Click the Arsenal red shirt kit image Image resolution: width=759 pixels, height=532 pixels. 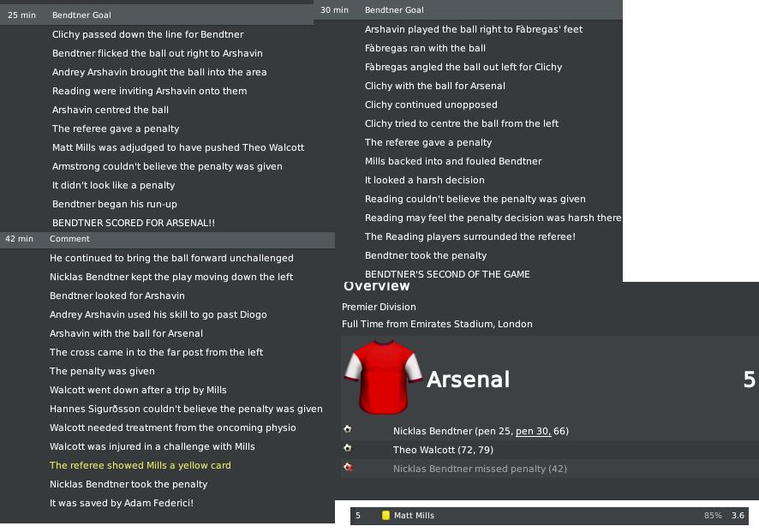384,378
